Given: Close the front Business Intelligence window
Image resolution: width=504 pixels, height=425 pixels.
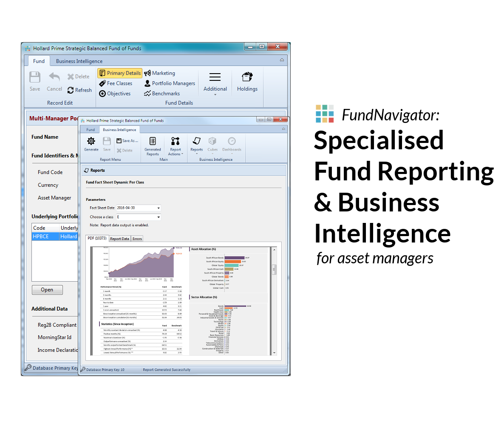Looking at the screenshot, I should pos(280,120).
